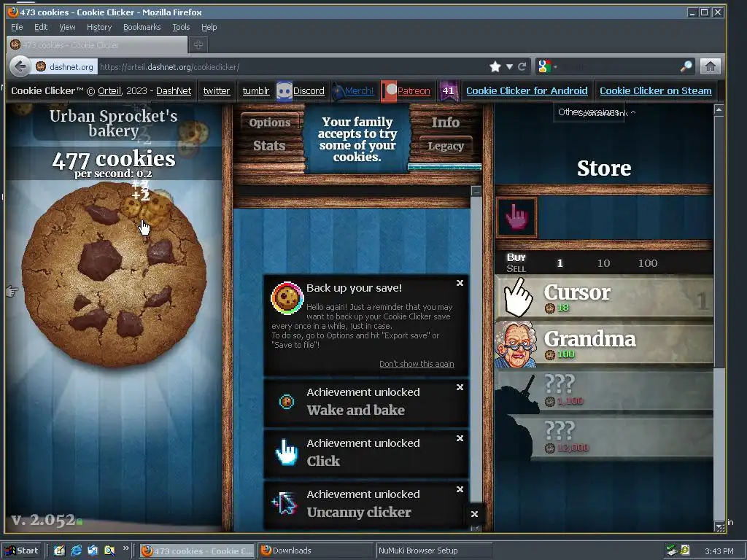Bookmark page with the star icon
This screenshot has width=747, height=560.
495,66
